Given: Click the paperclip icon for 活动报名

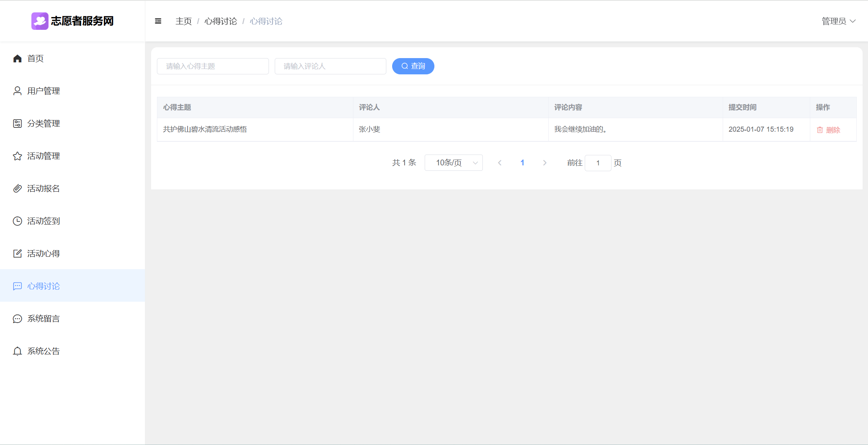Looking at the screenshot, I should (x=17, y=189).
